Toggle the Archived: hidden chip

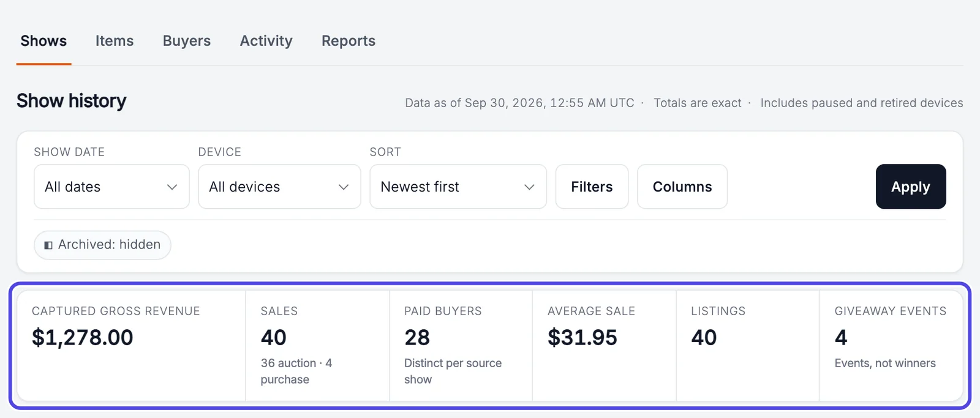coord(102,245)
